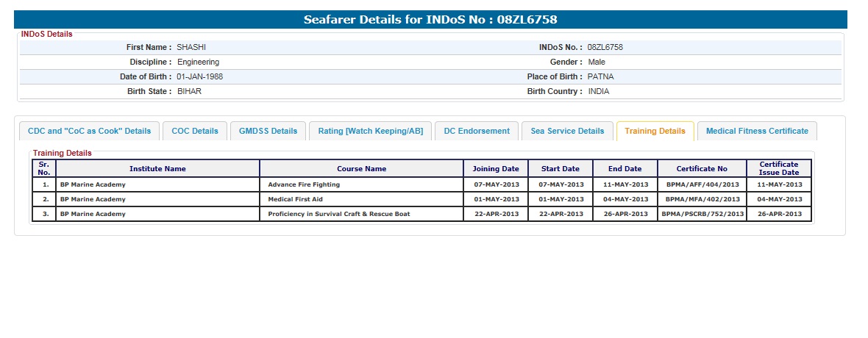Go to the DC Endorsement tab

click(477, 131)
